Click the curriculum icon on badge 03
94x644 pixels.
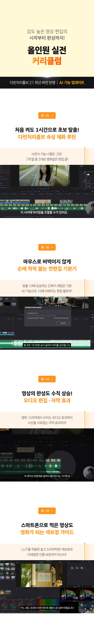[x=43, y=379]
